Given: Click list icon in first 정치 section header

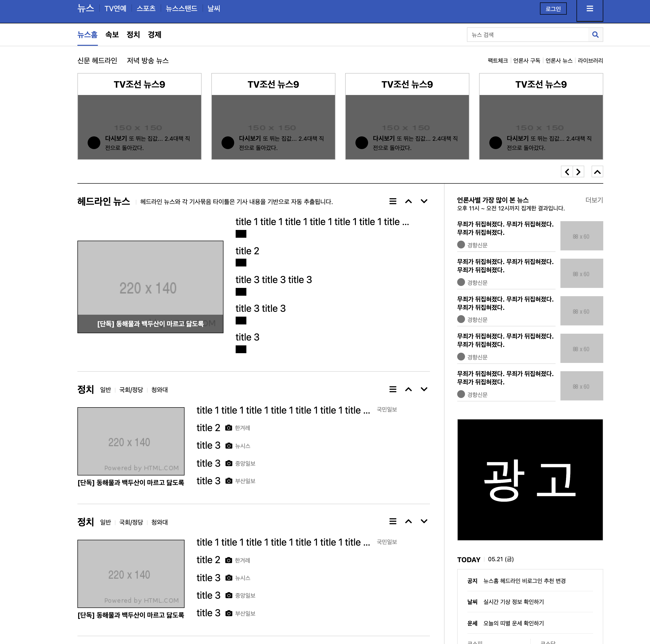Looking at the screenshot, I should 393,389.
